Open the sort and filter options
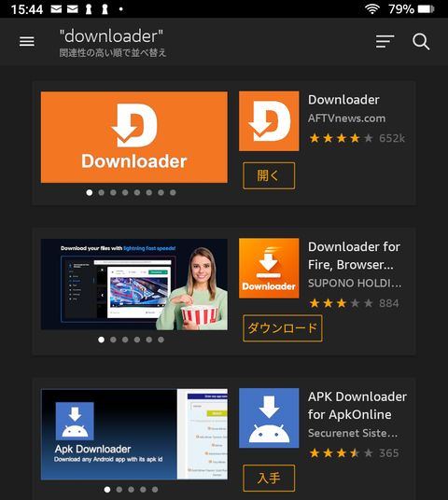 click(x=385, y=41)
